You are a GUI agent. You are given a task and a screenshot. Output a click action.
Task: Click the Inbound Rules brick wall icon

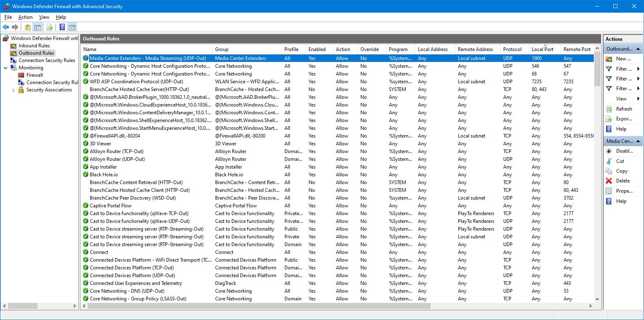[x=13, y=46]
